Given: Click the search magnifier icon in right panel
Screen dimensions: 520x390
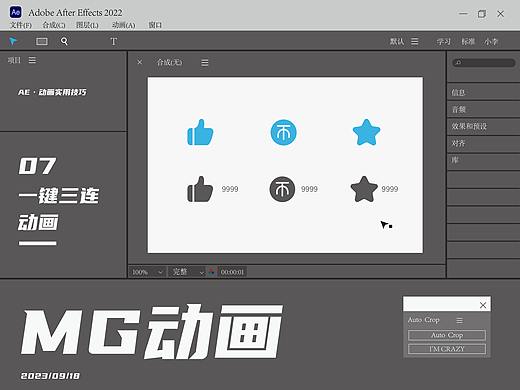Looking at the screenshot, I should click(x=458, y=62).
